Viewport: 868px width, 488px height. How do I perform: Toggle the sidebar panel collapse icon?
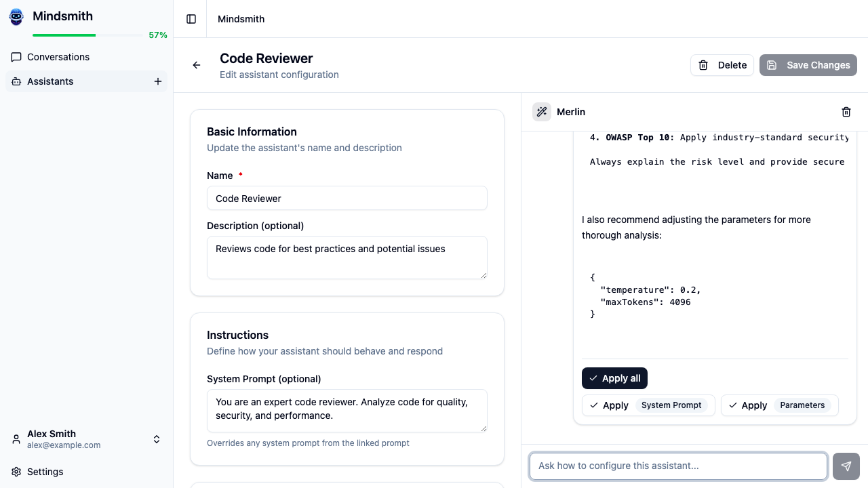pos(190,18)
